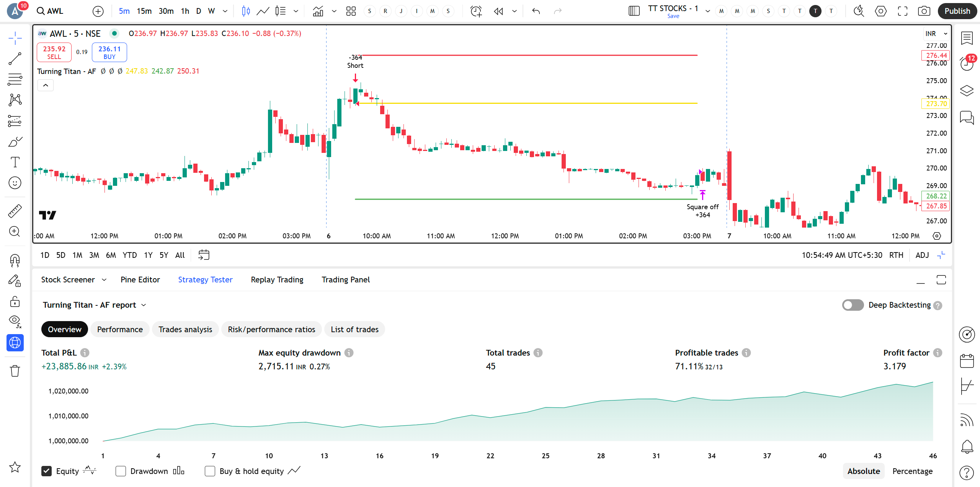Select the ruler measure tool
This screenshot has width=980, height=487.
point(15,211)
